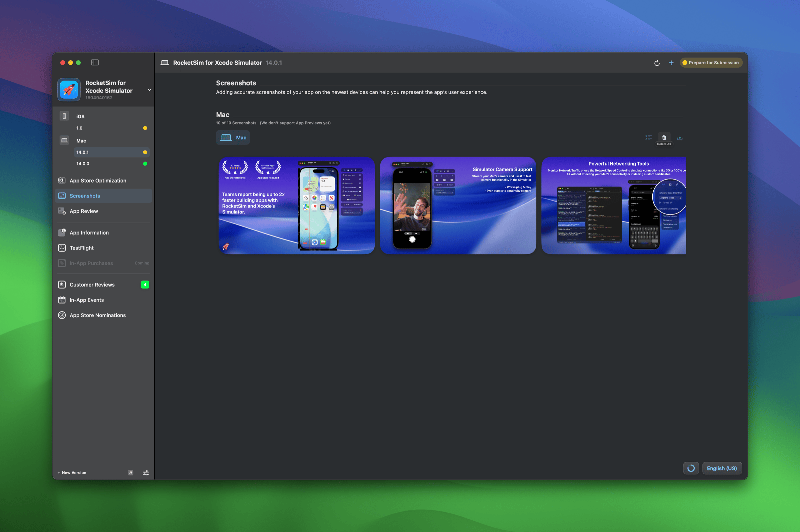Open the Simulator Camera Support screenshot
Image resolution: width=800 pixels, height=532 pixels.
click(x=458, y=206)
